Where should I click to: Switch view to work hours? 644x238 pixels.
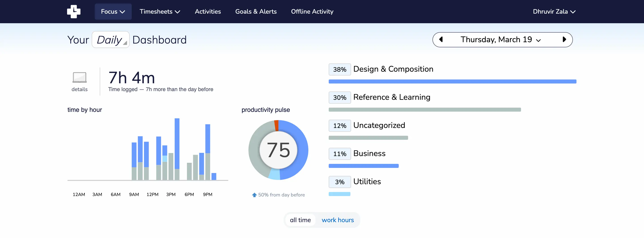point(337,220)
